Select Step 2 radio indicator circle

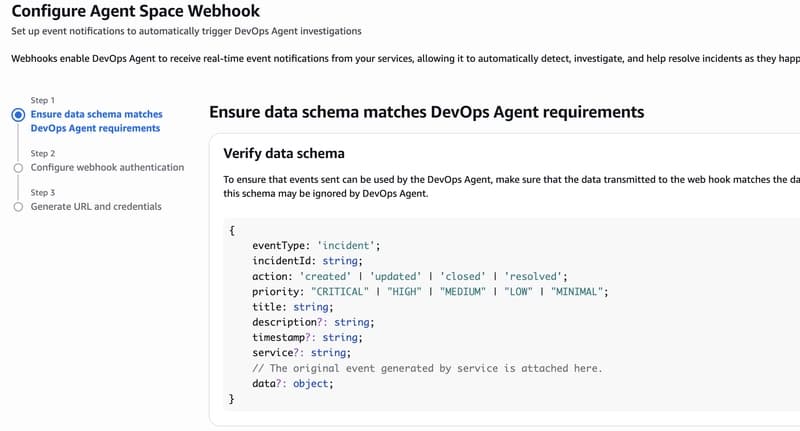tap(18, 168)
